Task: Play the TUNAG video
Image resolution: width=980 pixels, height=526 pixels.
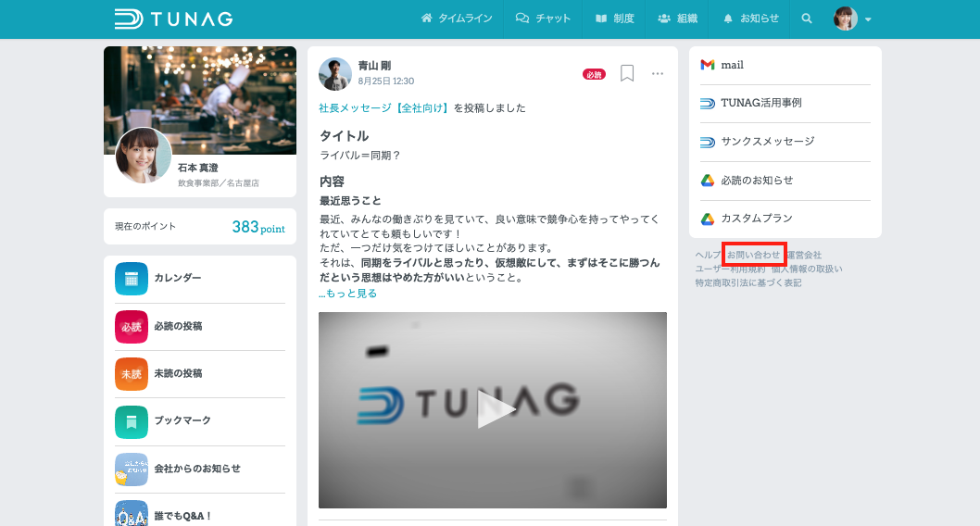Action: coord(496,410)
